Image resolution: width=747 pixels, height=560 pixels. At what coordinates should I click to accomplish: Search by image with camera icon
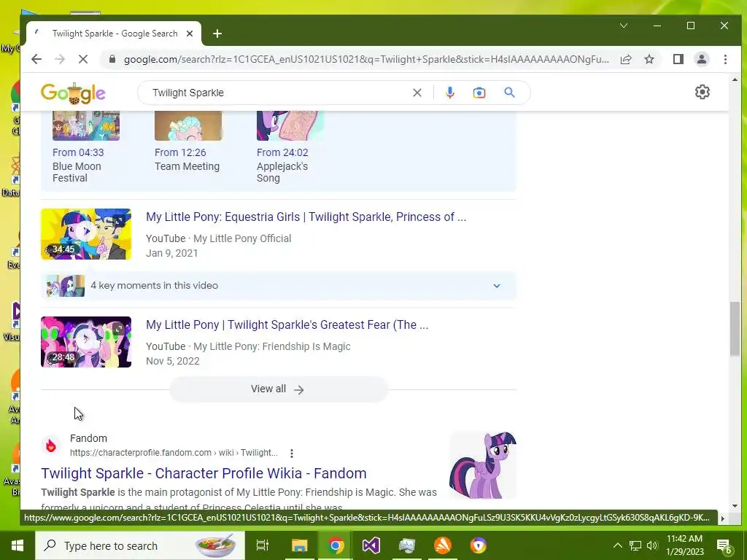click(x=479, y=93)
